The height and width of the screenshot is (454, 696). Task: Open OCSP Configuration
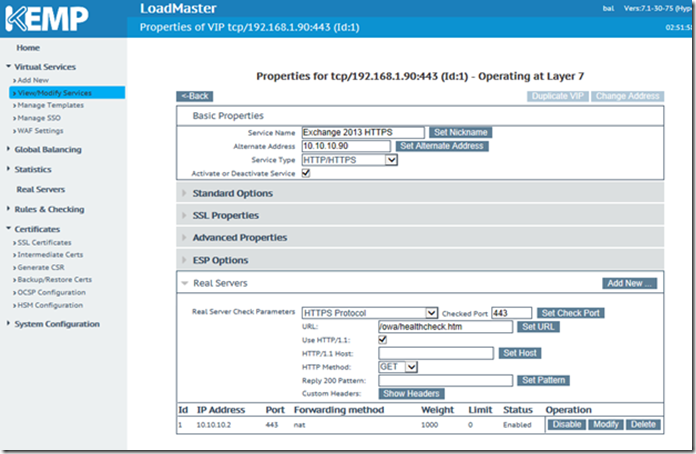click(51, 292)
